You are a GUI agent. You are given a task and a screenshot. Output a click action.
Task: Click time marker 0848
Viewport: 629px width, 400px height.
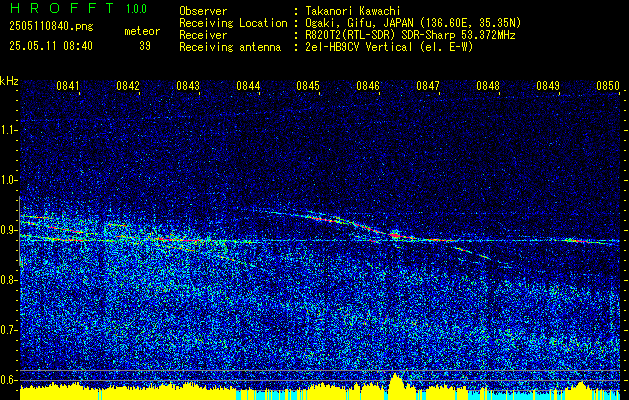tap(488, 86)
